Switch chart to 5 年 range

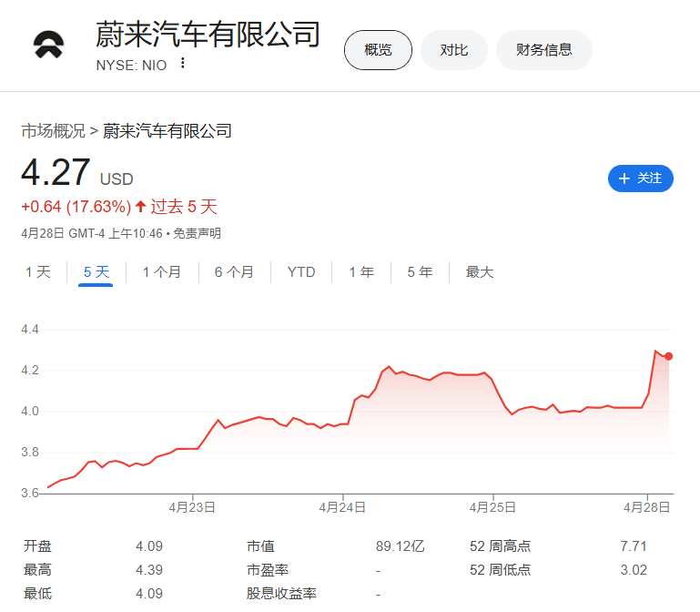(420, 271)
